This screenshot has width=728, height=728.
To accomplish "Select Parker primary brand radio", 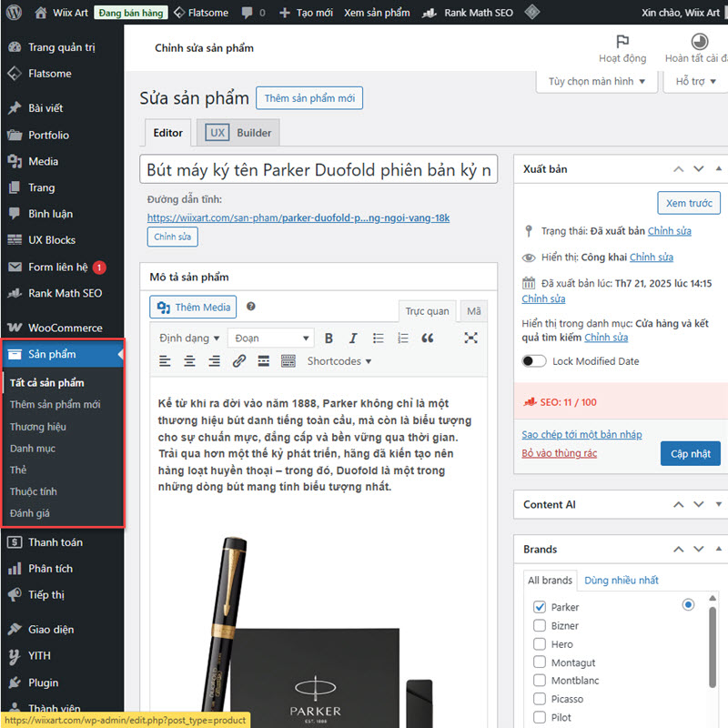I will tap(689, 604).
